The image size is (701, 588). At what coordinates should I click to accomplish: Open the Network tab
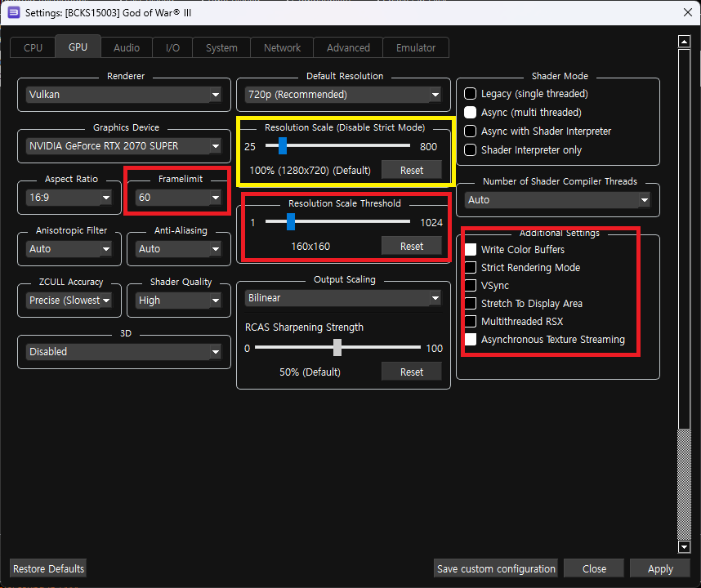click(282, 48)
